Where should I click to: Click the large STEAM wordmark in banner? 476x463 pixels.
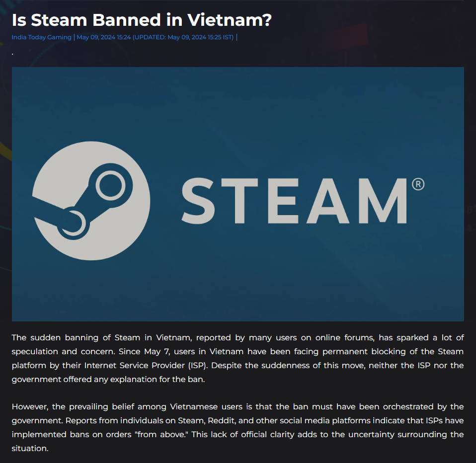tap(294, 201)
